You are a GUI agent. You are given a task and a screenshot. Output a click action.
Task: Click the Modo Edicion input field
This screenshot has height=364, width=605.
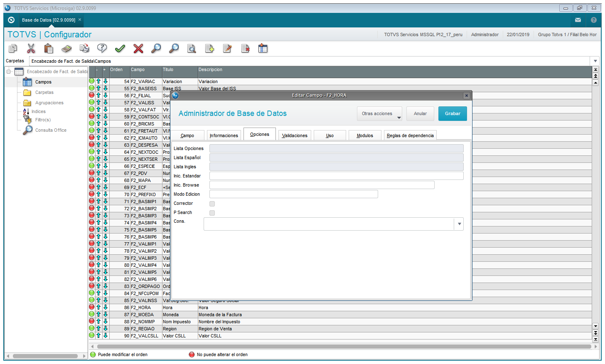point(294,194)
